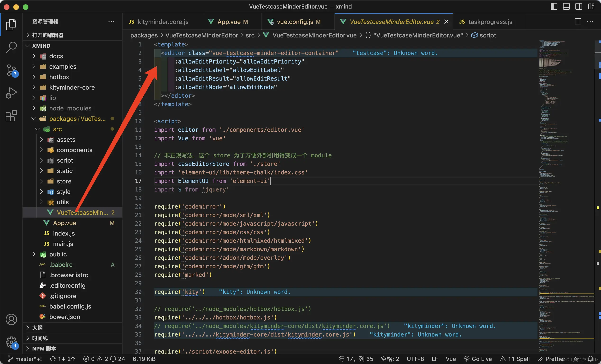Open the notifications bell in status bar
The height and width of the screenshot is (364, 601).
[x=591, y=359]
